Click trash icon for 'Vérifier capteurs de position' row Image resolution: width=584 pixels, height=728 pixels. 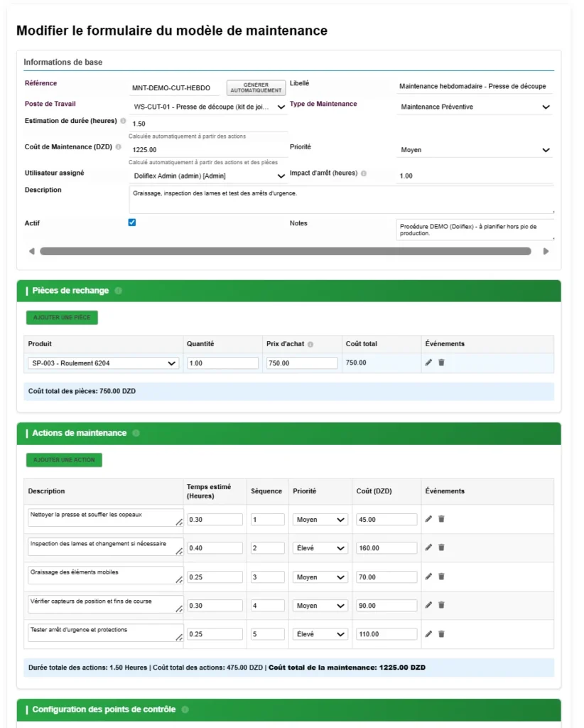[x=441, y=605]
